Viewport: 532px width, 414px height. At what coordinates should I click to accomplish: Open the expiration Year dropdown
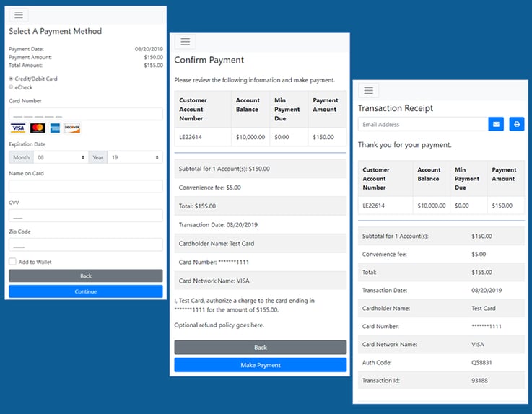pyautogui.click(x=135, y=157)
